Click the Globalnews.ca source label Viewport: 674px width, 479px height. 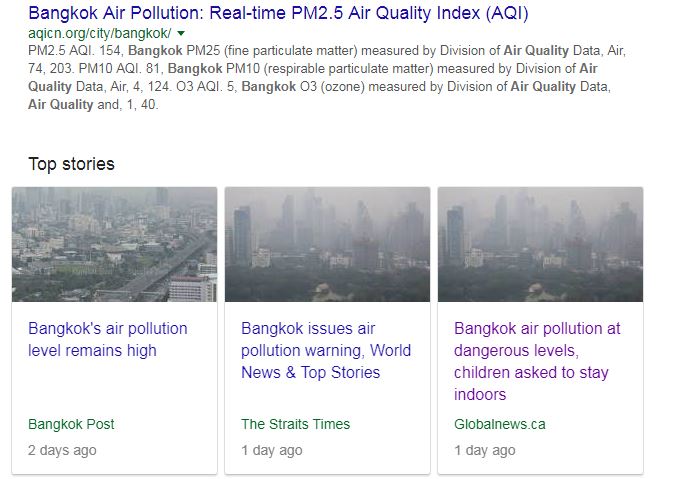(500, 424)
